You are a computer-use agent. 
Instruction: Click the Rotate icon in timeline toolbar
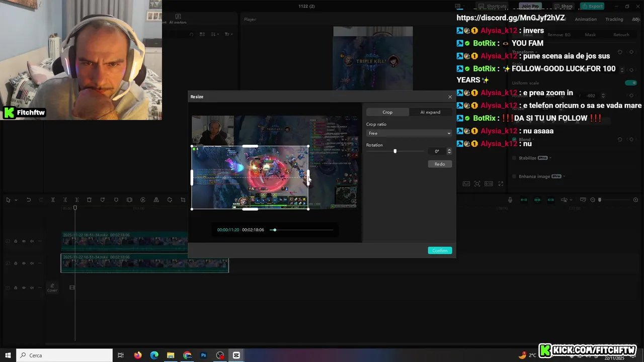click(170, 200)
